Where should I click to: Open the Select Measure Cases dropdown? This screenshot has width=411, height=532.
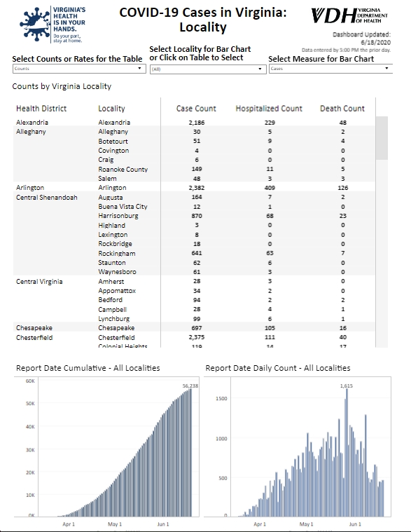(x=330, y=69)
